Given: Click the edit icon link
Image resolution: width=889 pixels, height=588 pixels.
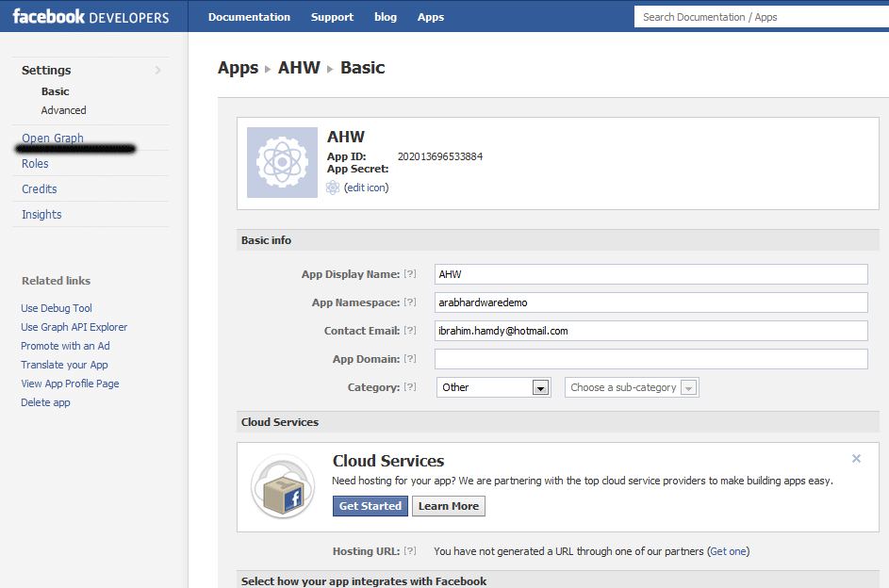Looking at the screenshot, I should (x=367, y=188).
